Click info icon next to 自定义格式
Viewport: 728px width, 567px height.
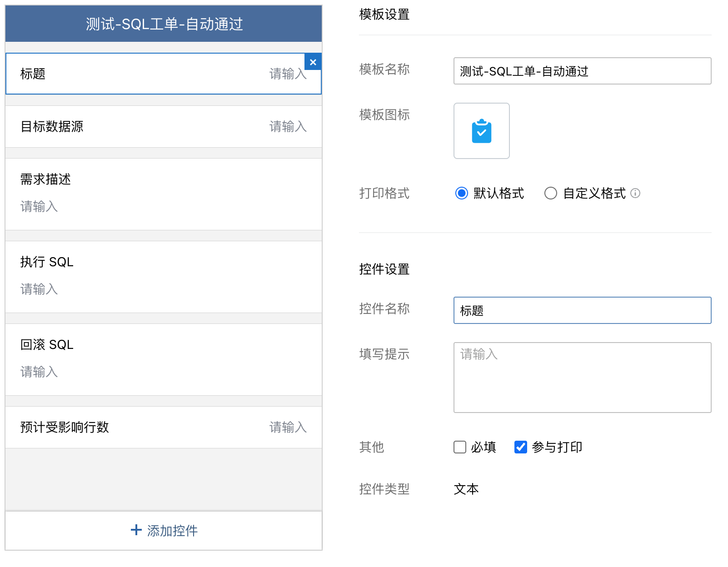[x=636, y=193]
